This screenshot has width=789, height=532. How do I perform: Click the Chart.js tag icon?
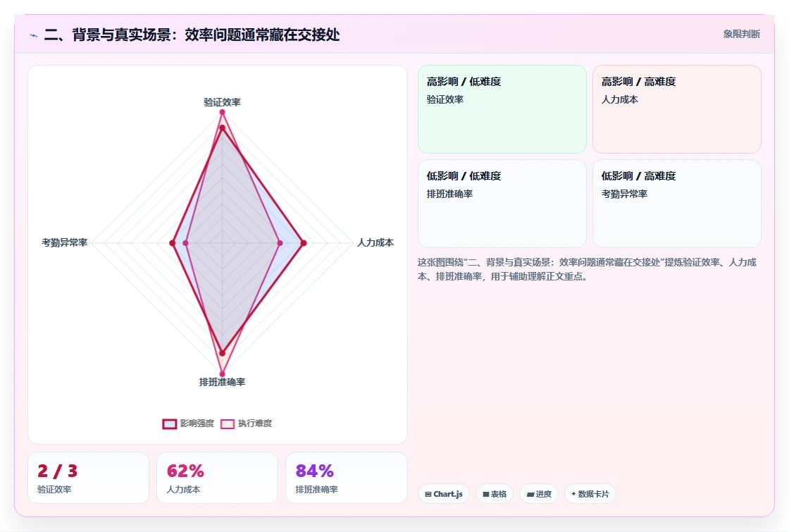point(428,494)
